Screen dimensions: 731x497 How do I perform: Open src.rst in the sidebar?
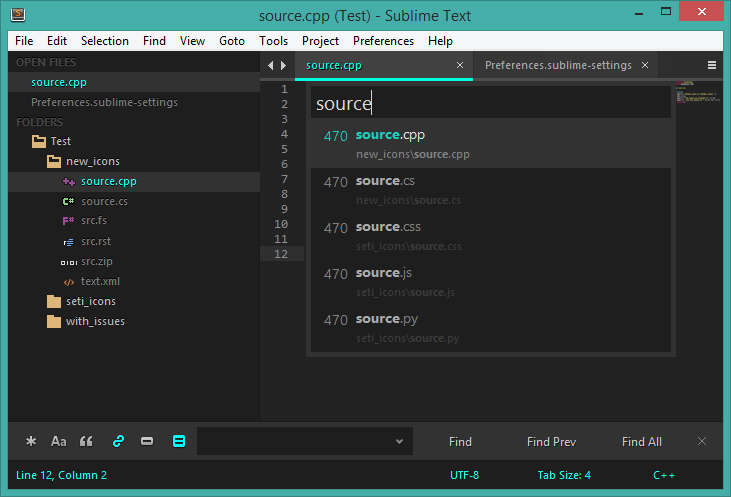96,242
